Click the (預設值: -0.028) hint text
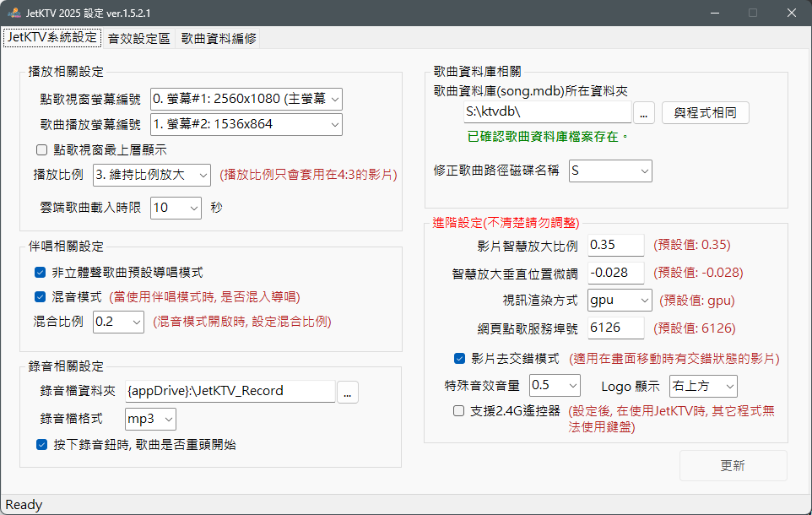This screenshot has width=812, height=515. click(x=698, y=273)
